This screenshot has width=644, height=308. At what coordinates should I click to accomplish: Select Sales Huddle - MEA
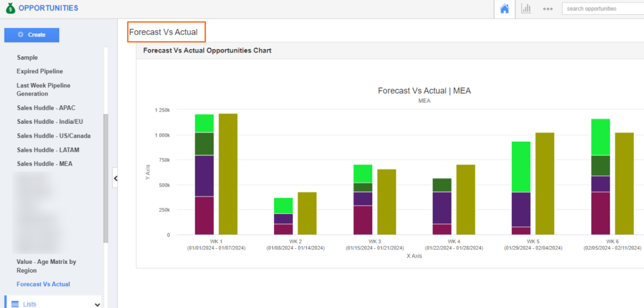(44, 164)
